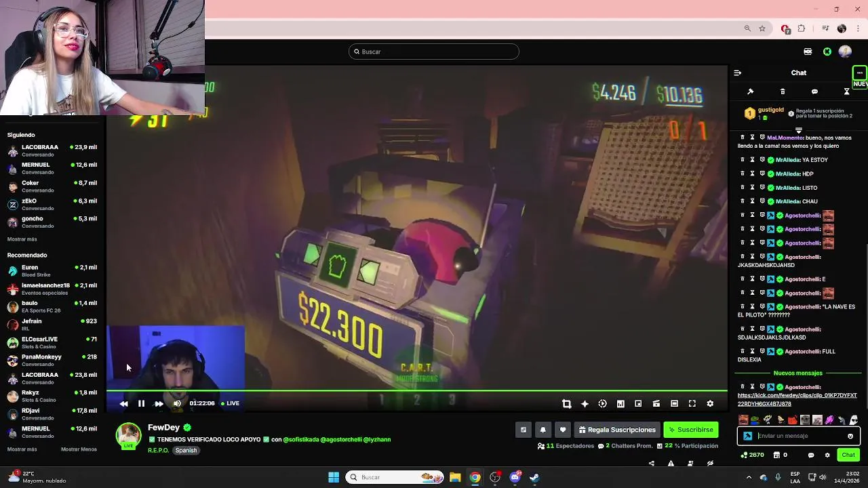This screenshot has height=488, width=868.
Task: Click chat identity speech bubble icon
Action: [x=812, y=455]
